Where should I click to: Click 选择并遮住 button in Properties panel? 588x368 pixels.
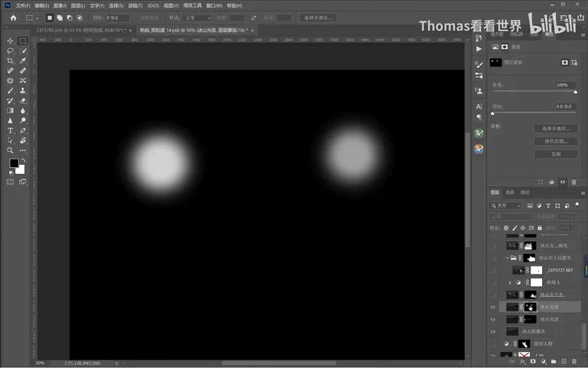(x=556, y=129)
